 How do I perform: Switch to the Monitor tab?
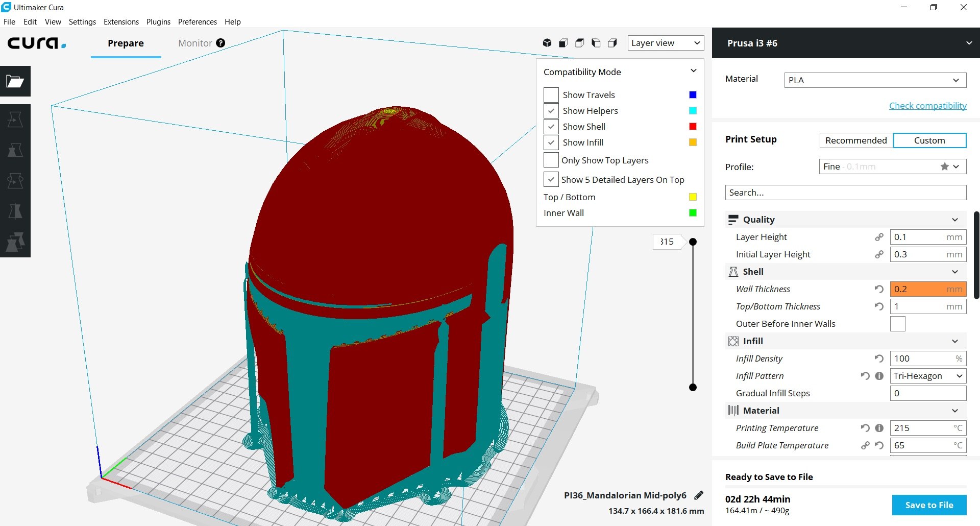pyautogui.click(x=195, y=43)
